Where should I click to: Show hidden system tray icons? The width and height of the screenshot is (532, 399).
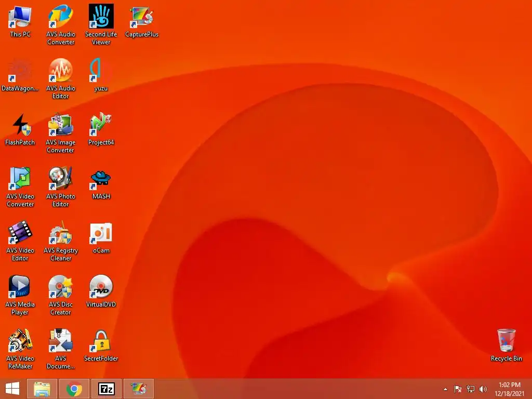445,389
